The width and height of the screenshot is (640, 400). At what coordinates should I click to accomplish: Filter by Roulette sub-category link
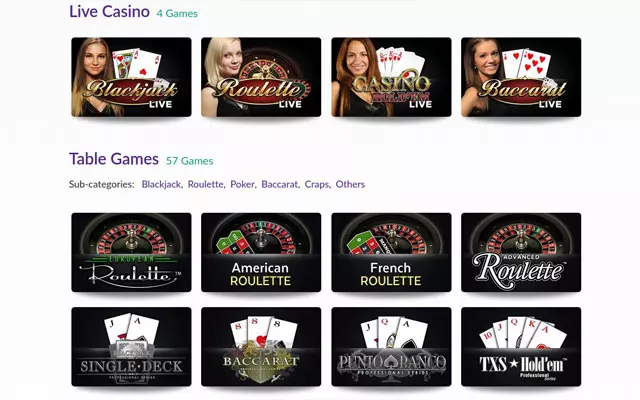[205, 184]
